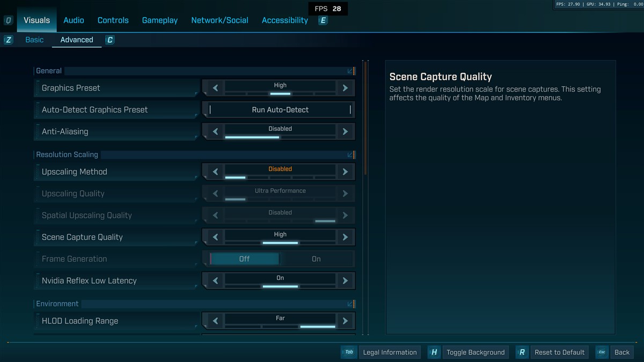The image size is (644, 362).
Task: Click the E key icon after Accessibility
Action: click(x=323, y=20)
